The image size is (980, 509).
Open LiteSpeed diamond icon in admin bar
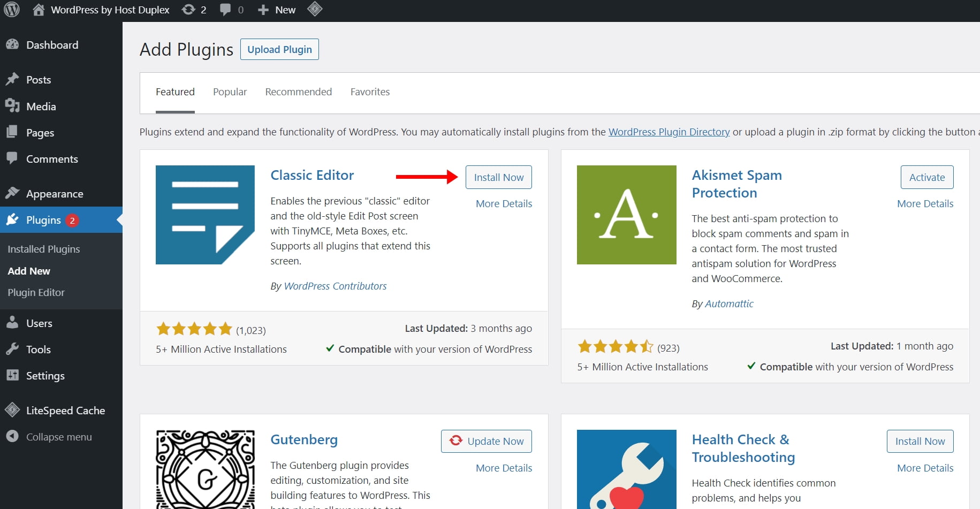click(315, 9)
